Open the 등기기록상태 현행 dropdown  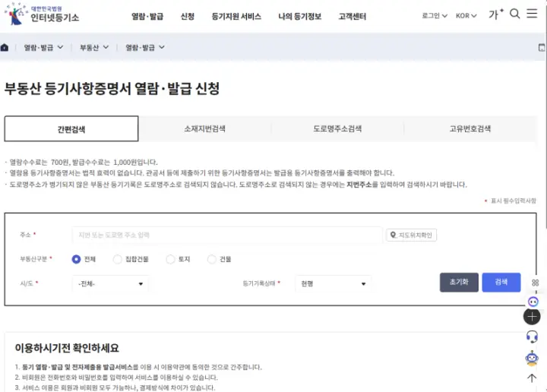pos(334,283)
